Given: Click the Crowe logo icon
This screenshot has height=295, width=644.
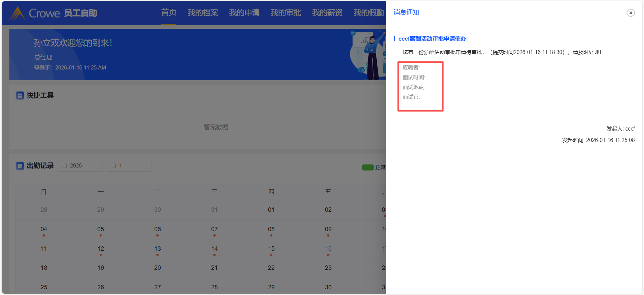Looking at the screenshot, I should [x=17, y=13].
